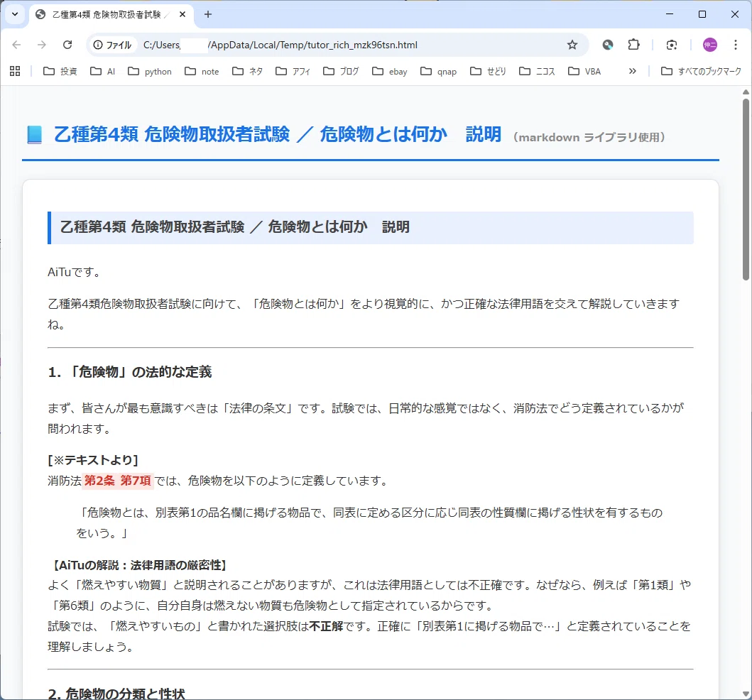Open the VBA bookmark folder

pyautogui.click(x=584, y=72)
